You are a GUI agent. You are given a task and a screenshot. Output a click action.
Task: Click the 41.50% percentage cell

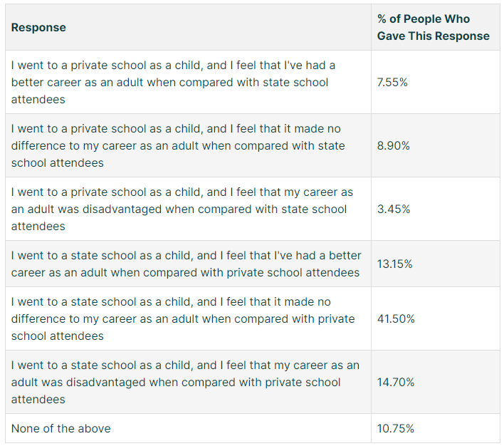coord(396,318)
